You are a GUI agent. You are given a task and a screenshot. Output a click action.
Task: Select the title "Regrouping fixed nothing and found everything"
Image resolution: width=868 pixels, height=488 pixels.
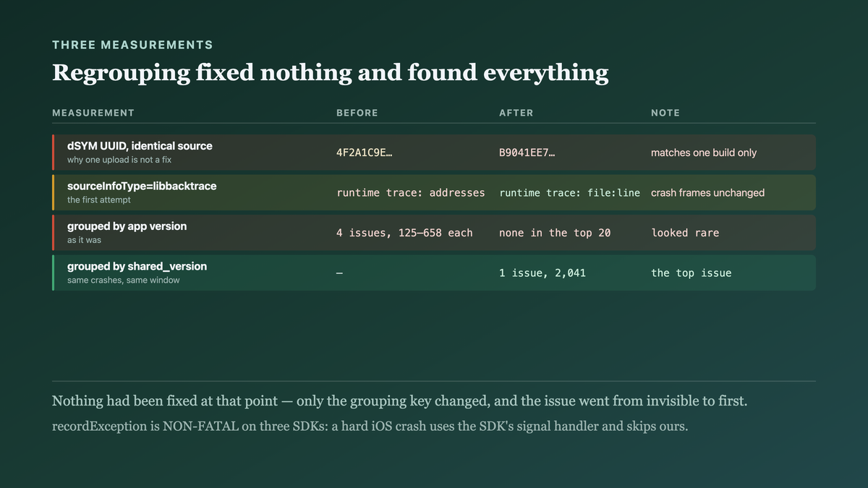[x=330, y=72]
